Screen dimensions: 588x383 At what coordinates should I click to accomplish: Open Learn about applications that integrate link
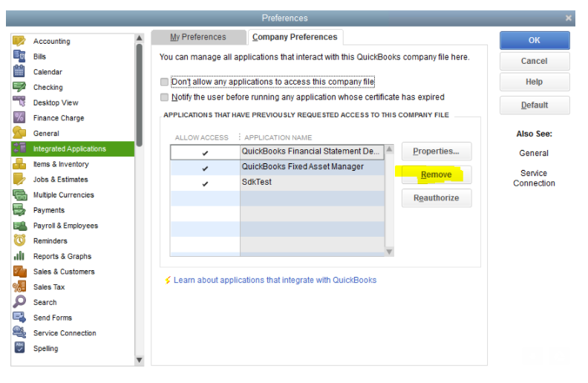pyautogui.click(x=275, y=280)
